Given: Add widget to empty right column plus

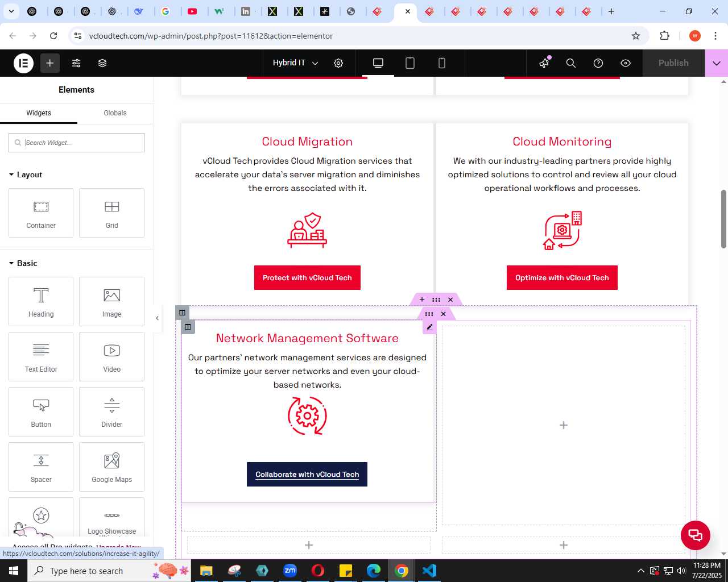Looking at the screenshot, I should coord(564,425).
